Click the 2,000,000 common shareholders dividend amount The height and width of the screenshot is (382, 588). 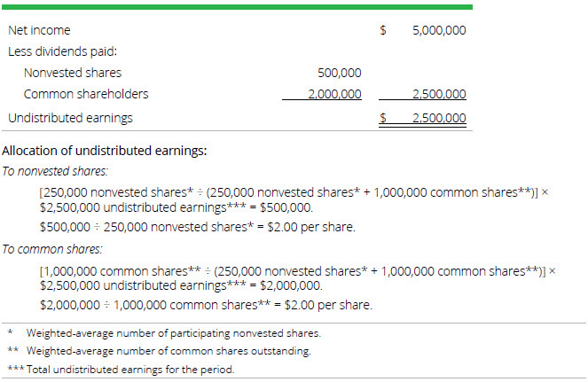(333, 94)
